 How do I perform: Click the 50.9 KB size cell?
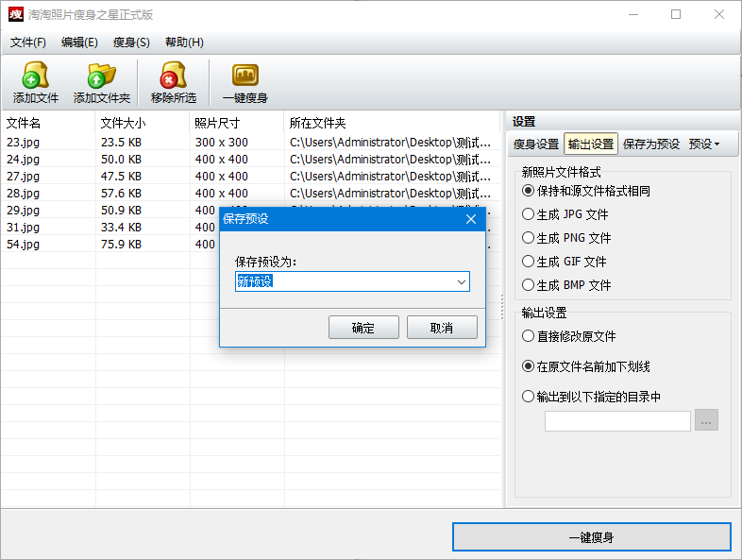click(x=121, y=211)
